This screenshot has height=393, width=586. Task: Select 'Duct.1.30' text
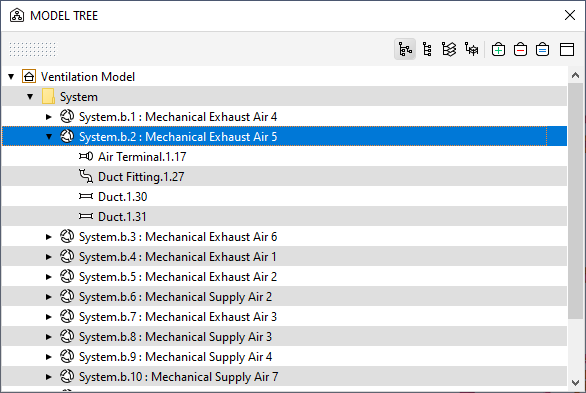coord(123,197)
